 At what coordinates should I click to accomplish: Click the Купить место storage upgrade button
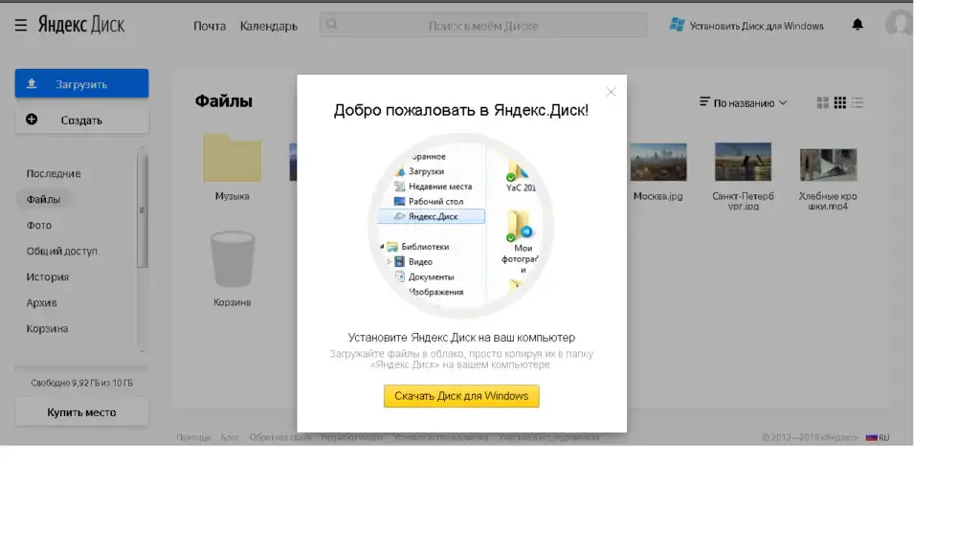pyautogui.click(x=80, y=411)
